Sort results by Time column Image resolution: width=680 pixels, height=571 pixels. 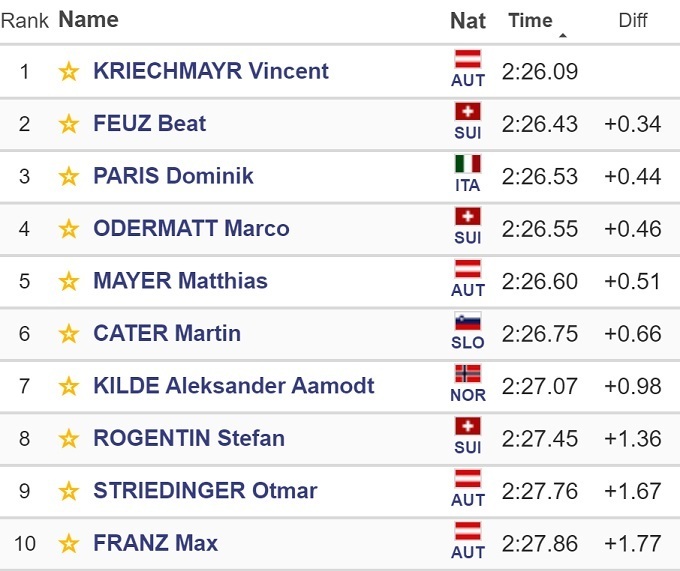click(530, 20)
